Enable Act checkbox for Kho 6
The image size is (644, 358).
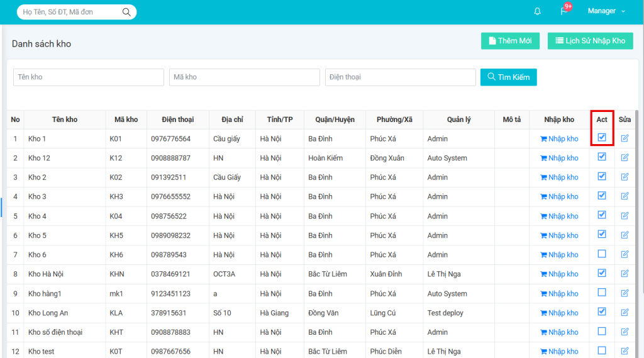(602, 254)
